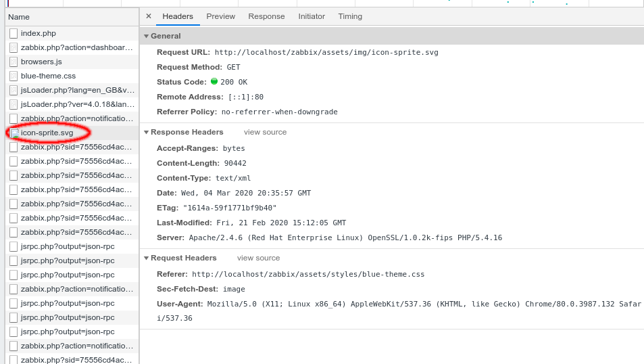The image size is (644, 364).
Task: Click view source beside Request Headers
Action: pos(258,258)
